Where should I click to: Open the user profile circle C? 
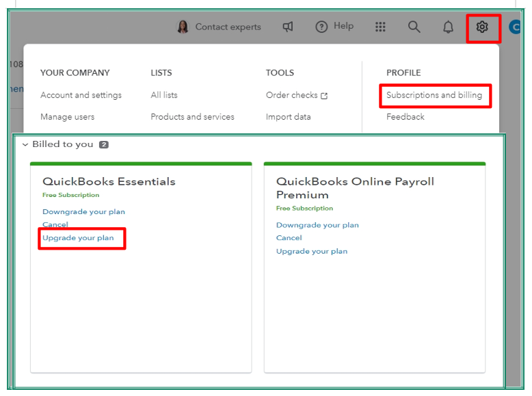(x=515, y=27)
